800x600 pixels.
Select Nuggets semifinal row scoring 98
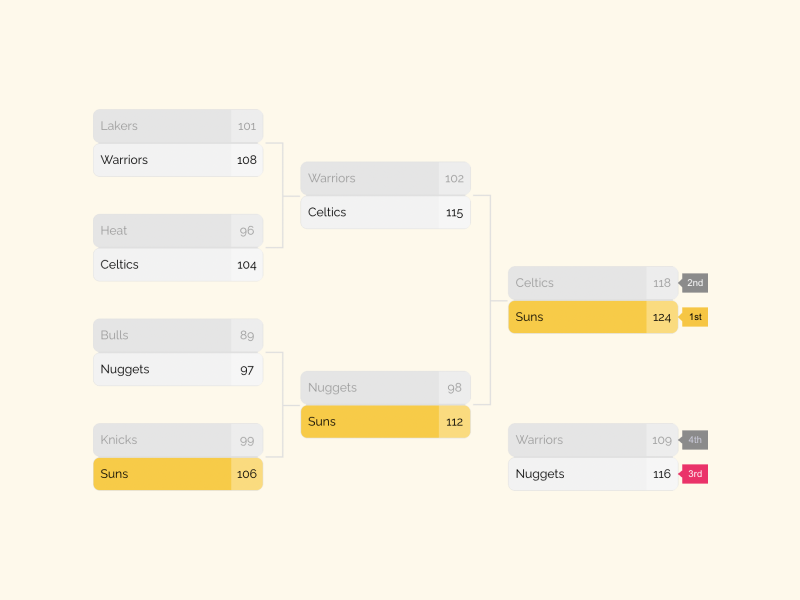tap(372, 388)
